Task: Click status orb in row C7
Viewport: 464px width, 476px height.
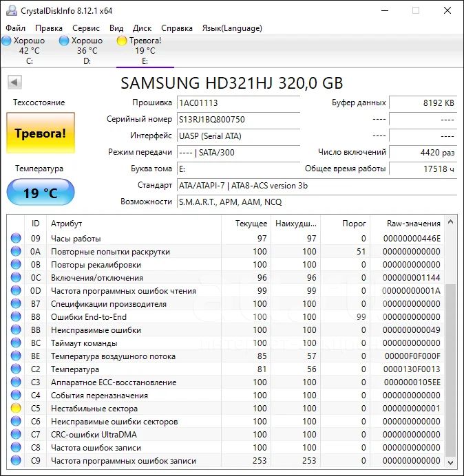Action: [x=16, y=434]
